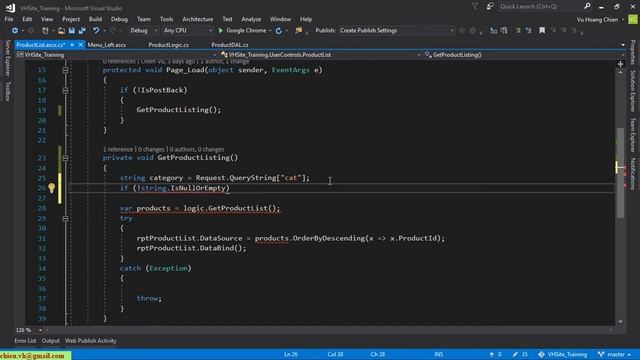Screen dimensions: 640x360
Task: Open the Architecture menu
Action: (198, 19)
